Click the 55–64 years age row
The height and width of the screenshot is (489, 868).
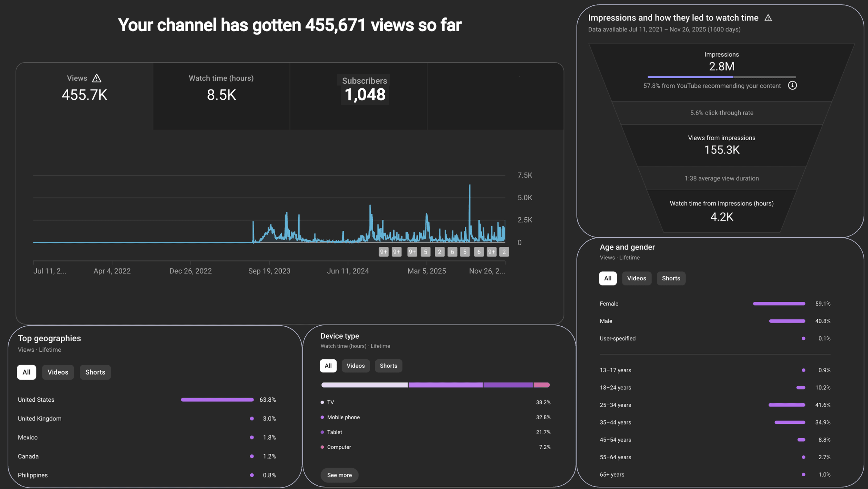[x=715, y=457]
